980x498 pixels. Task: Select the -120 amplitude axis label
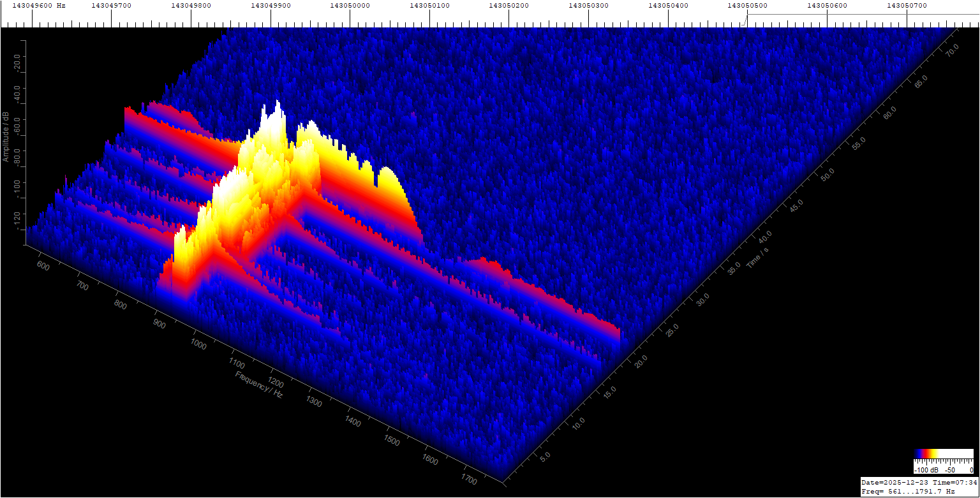click(16, 220)
